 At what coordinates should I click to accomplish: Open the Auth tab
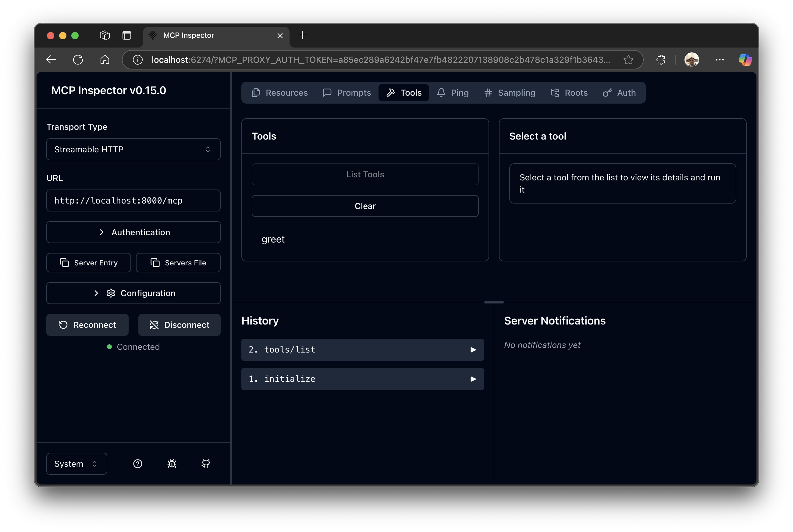click(619, 93)
